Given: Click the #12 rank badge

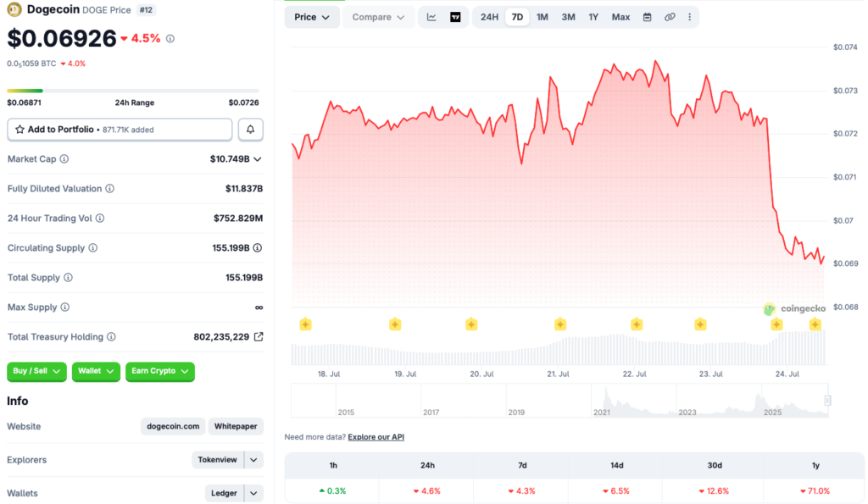Looking at the screenshot, I should coord(146,10).
